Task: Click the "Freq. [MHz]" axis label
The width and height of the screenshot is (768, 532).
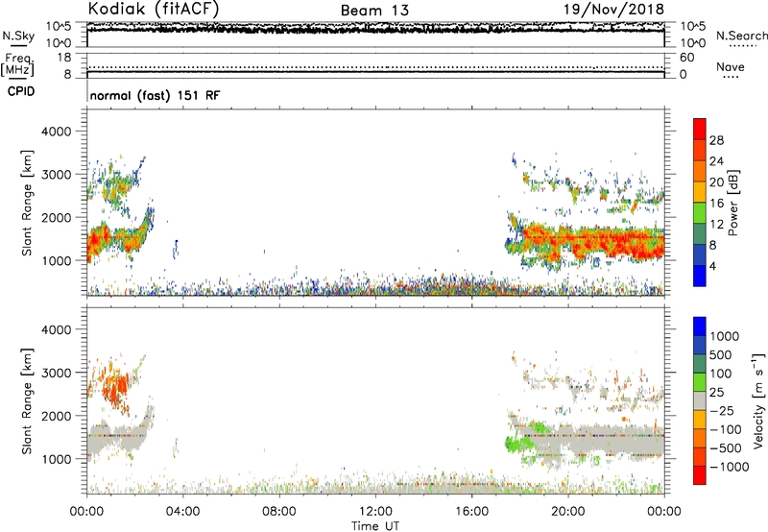Action: tap(17, 65)
